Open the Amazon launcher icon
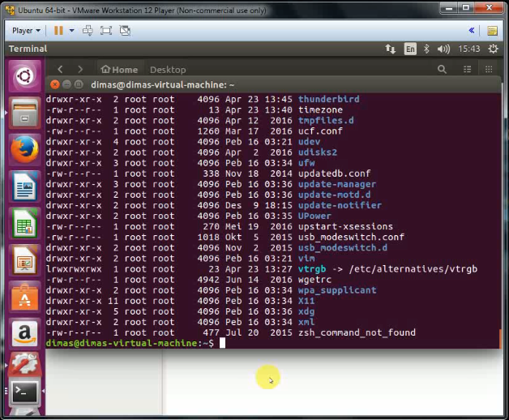Viewport: 509px width, 420px height. click(25, 334)
